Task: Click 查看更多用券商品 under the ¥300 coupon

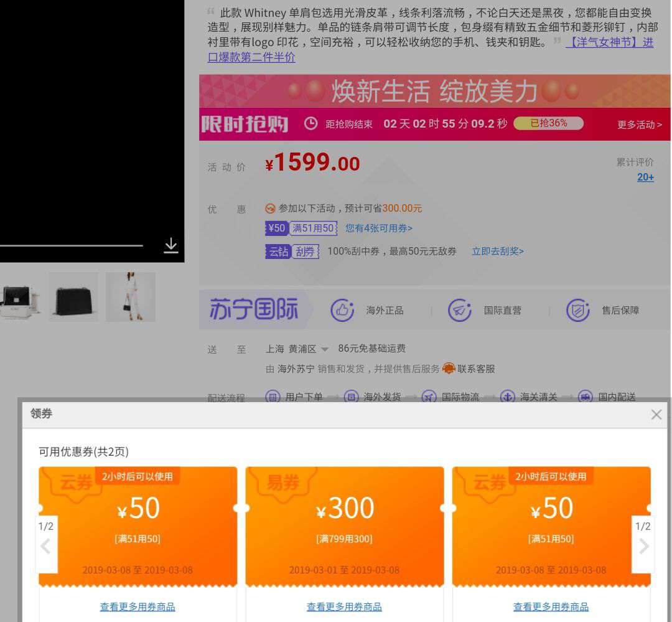Action: 344,606
